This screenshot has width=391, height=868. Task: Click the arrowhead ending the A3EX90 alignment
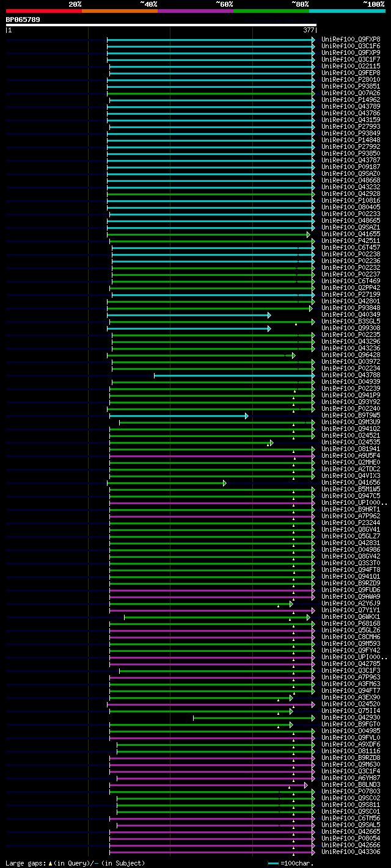291,698
